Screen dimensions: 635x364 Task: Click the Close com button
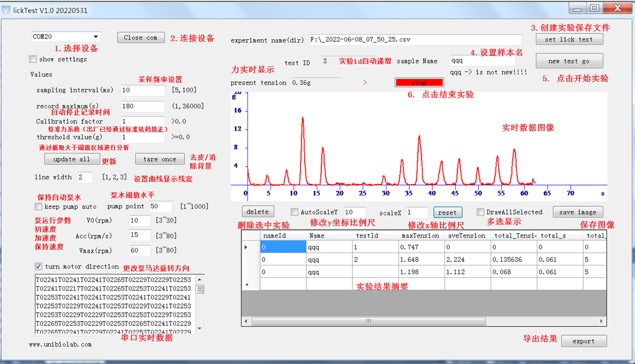click(141, 37)
